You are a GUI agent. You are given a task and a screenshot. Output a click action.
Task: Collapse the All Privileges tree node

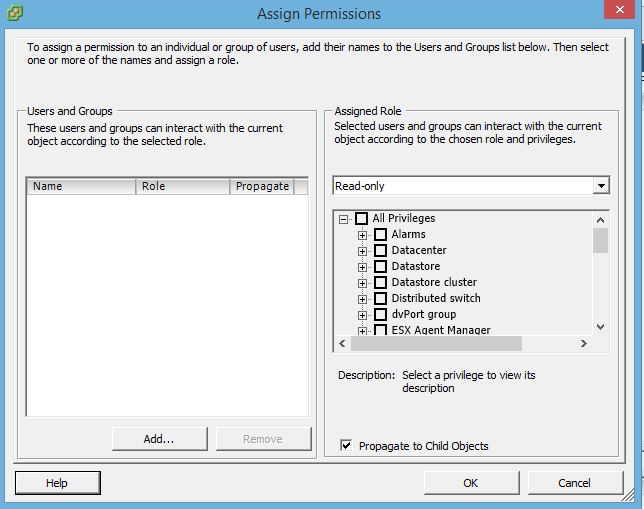tap(344, 219)
